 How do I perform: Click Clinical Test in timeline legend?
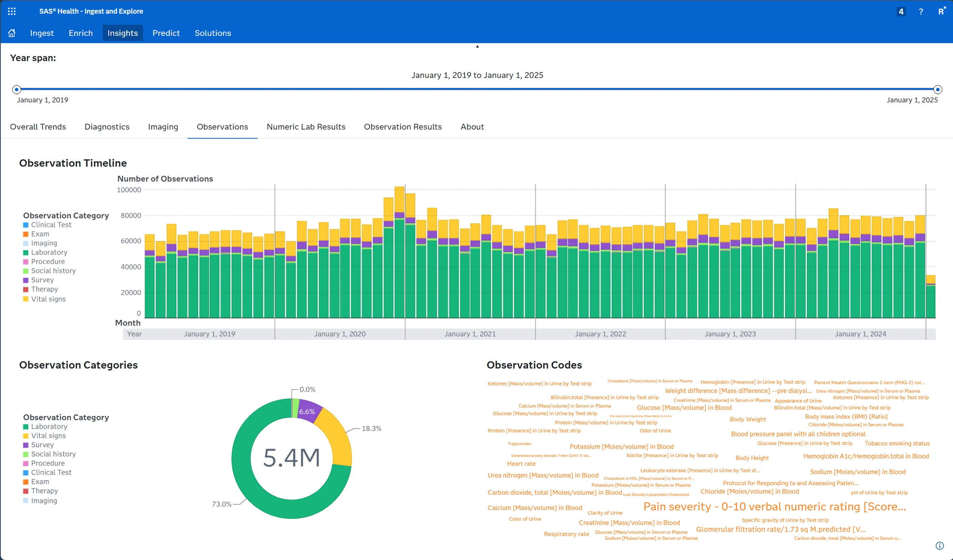click(51, 225)
